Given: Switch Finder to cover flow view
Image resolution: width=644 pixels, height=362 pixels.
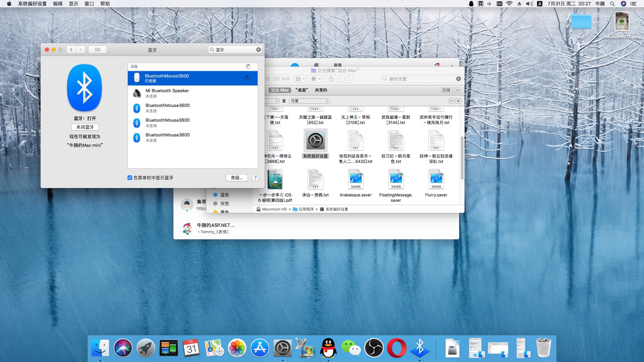Looking at the screenshot, I should (286, 79).
